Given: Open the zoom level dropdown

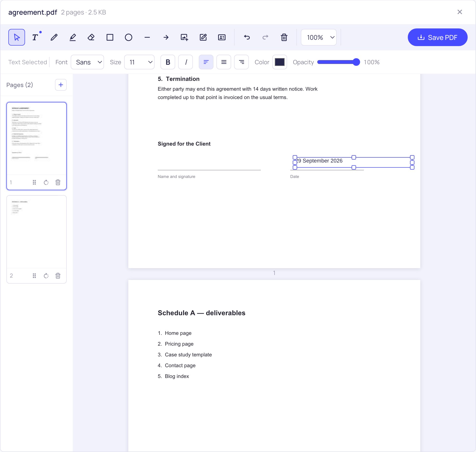Looking at the screenshot, I should coord(319,37).
